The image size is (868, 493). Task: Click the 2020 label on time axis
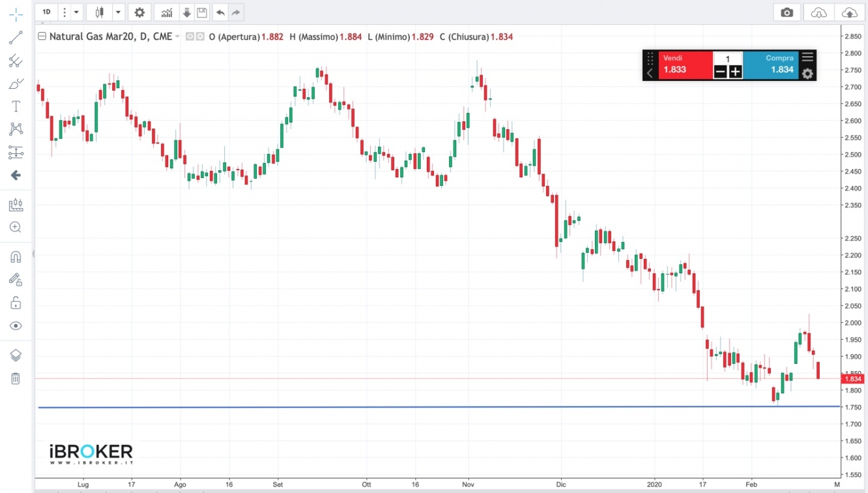coord(655,485)
